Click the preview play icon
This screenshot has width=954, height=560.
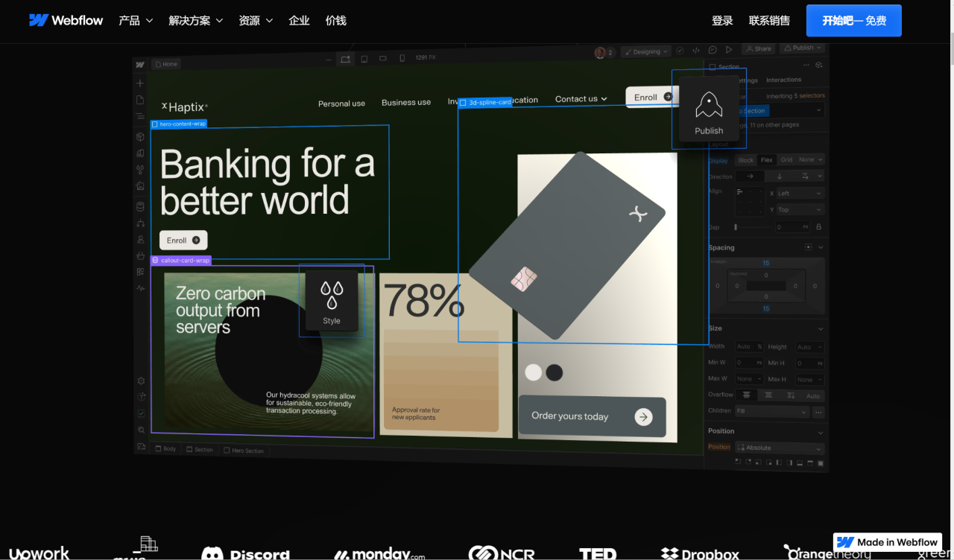[x=729, y=49]
